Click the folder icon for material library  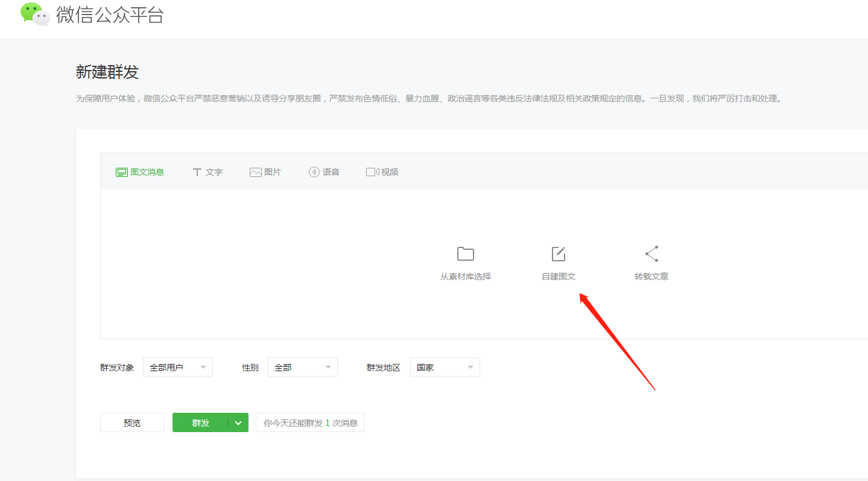click(x=465, y=254)
